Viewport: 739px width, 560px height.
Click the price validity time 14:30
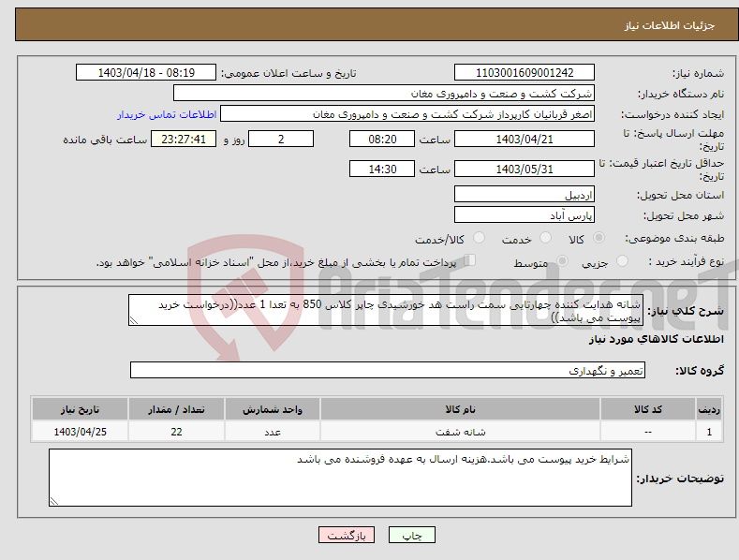pyautogui.click(x=382, y=169)
